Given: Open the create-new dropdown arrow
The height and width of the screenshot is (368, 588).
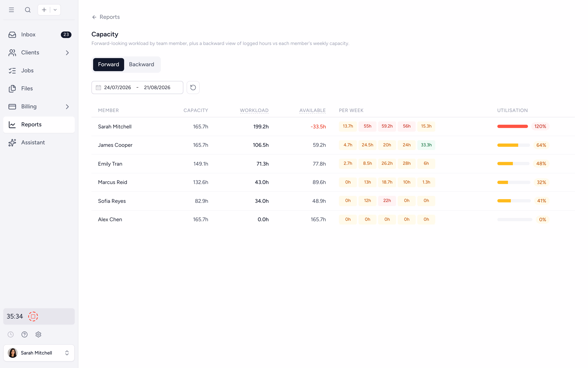Looking at the screenshot, I should pos(55,10).
